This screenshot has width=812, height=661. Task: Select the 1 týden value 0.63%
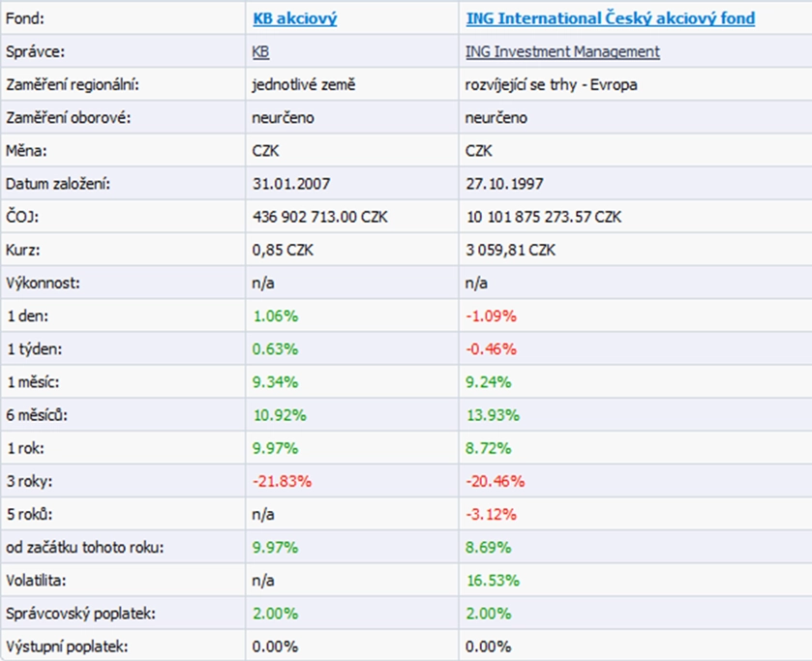coord(275,349)
